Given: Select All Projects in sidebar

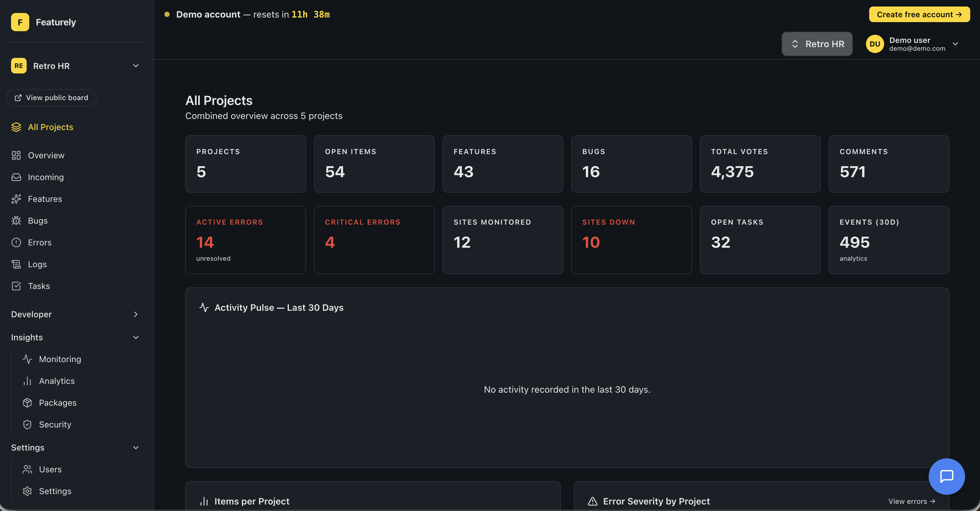Looking at the screenshot, I should 50,127.
